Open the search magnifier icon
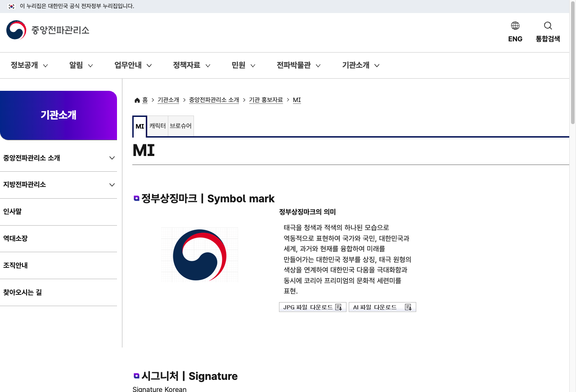This screenshot has width=576, height=392. point(548,26)
